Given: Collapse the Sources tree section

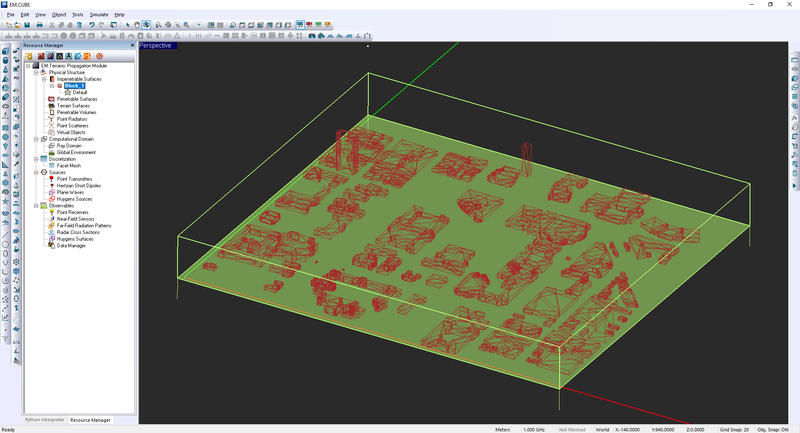Looking at the screenshot, I should click(x=35, y=172).
